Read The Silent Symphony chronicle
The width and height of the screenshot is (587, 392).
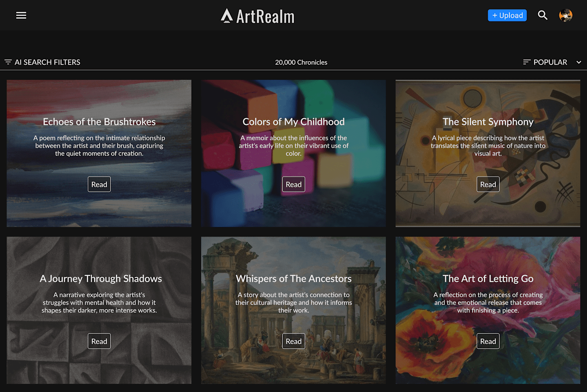click(488, 184)
